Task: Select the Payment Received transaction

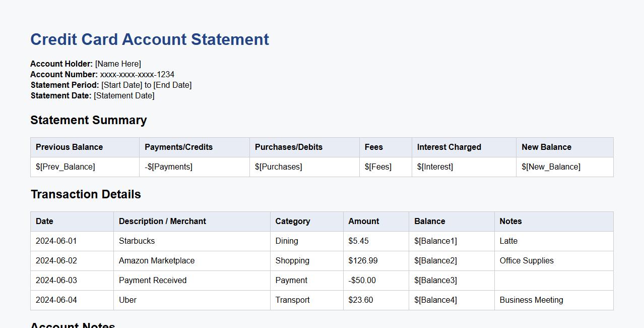Action: [x=152, y=280]
